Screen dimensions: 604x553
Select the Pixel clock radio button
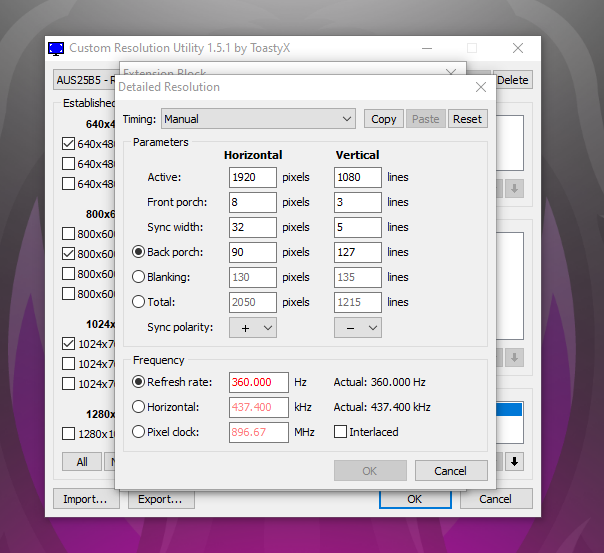pyautogui.click(x=139, y=432)
